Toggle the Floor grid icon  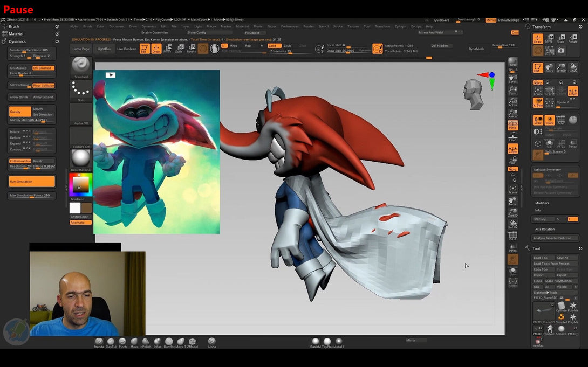coord(512,137)
